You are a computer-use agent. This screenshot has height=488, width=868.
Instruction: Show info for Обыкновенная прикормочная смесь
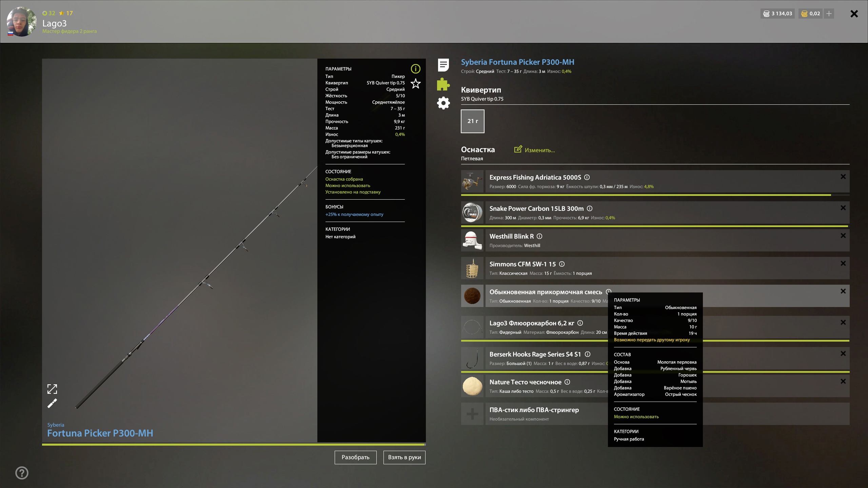[609, 291]
